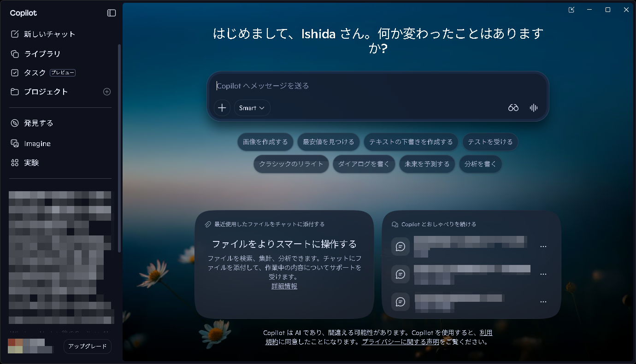Open the 詳細情報 link
The image size is (636, 364).
[x=284, y=286]
